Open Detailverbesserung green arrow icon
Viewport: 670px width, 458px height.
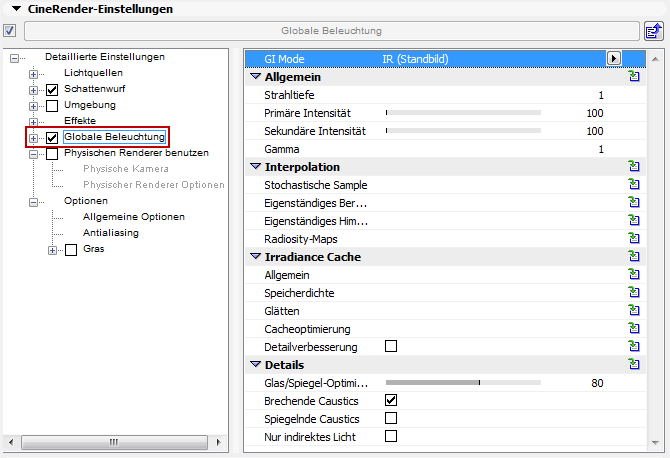pyautogui.click(x=634, y=346)
